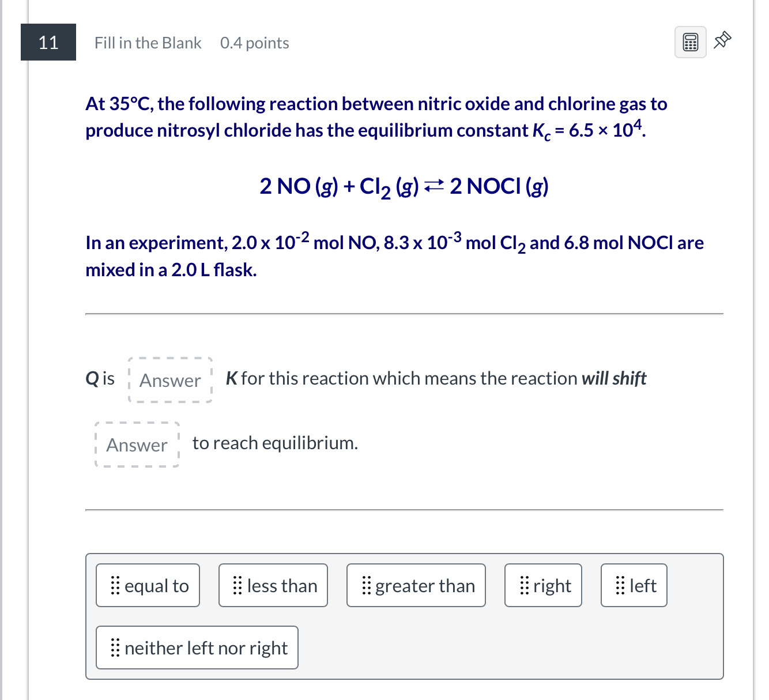
Task: Open the second Answer blank before 'to reach equilibrium'
Action: pos(137,445)
